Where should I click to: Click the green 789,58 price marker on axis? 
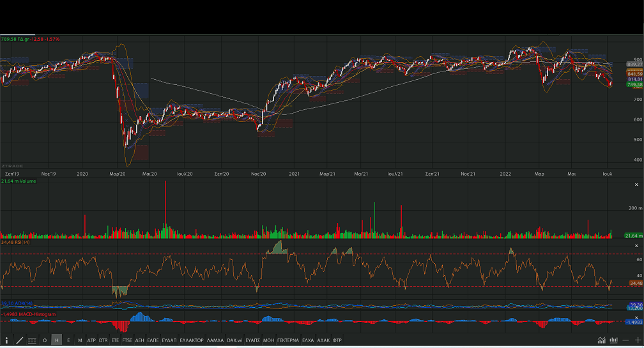(634, 84)
